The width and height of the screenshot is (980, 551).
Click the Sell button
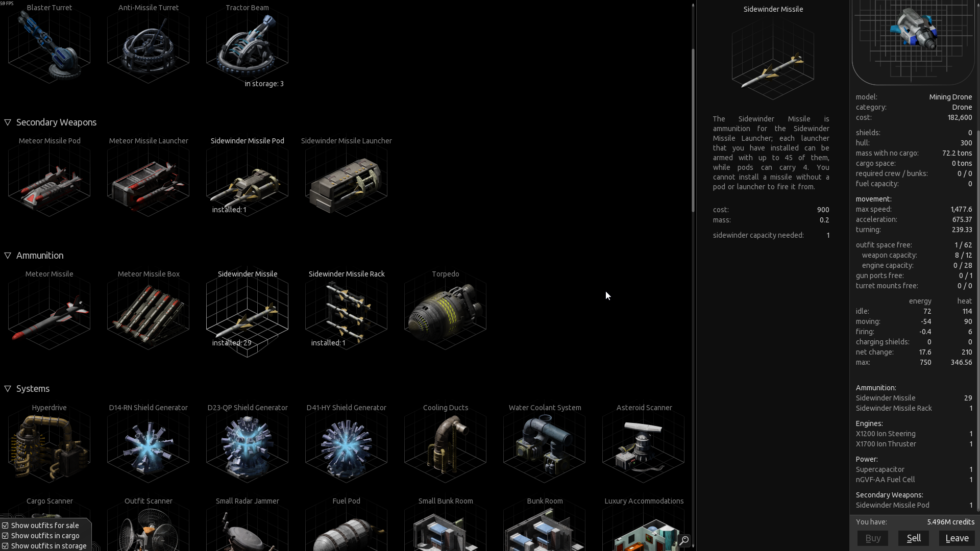pos(914,538)
